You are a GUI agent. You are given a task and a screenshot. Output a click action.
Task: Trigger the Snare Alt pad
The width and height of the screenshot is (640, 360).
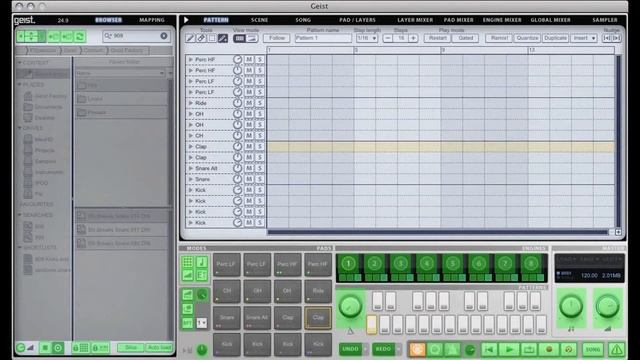tap(257, 318)
